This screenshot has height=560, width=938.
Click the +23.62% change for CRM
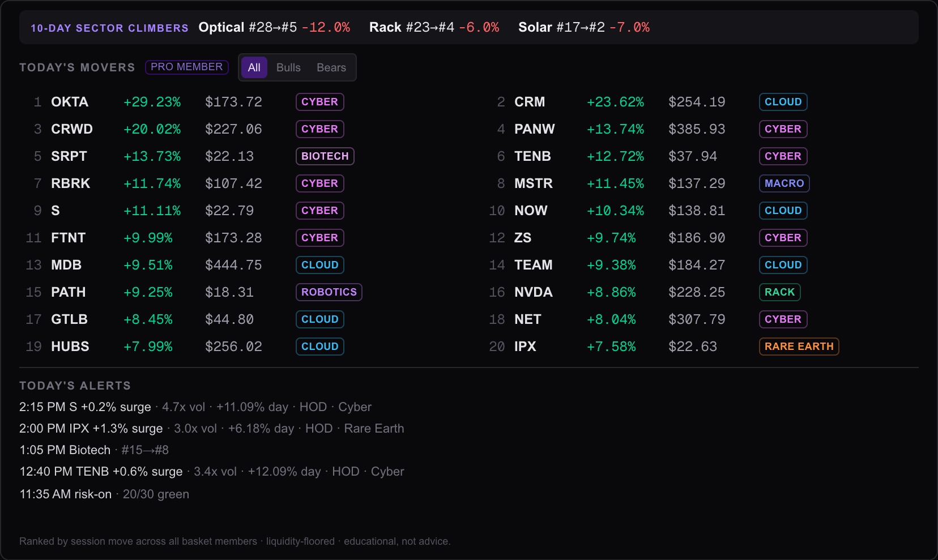click(616, 102)
